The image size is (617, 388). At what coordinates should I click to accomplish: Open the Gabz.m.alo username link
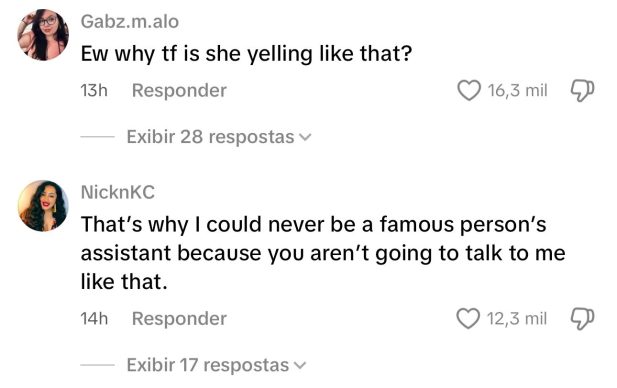[130, 21]
